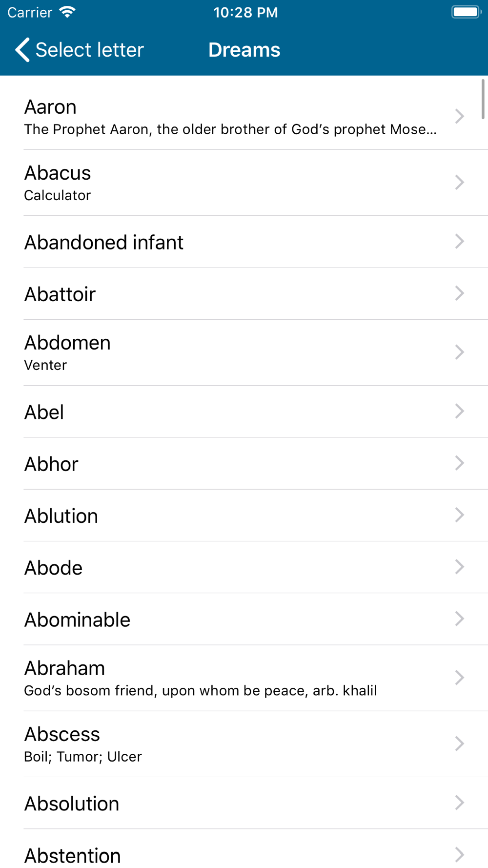Open the Abandoned infant entry
Screen dimensions: 488x868
[244, 242]
